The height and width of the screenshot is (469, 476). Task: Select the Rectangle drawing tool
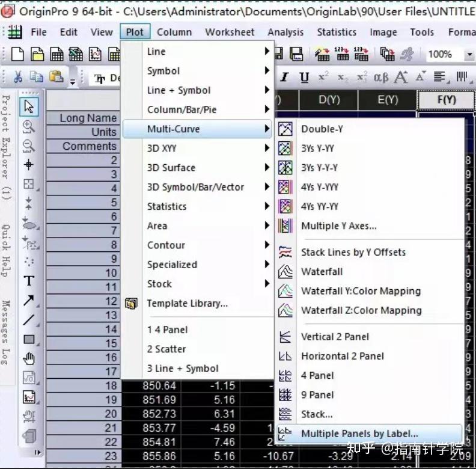tap(29, 339)
